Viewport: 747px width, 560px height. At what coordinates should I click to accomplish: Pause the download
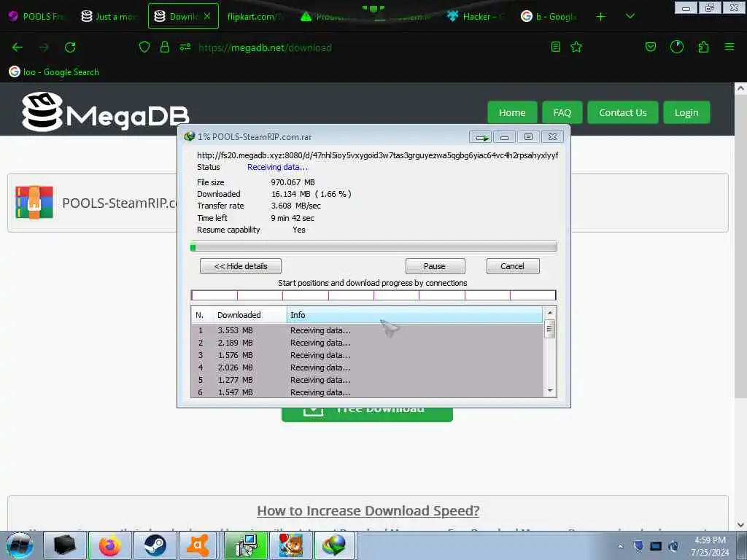point(435,266)
